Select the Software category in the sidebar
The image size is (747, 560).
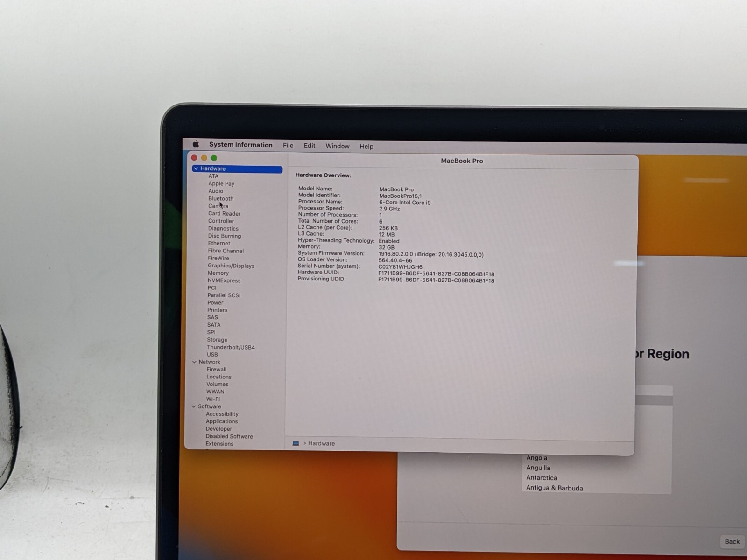[209, 406]
